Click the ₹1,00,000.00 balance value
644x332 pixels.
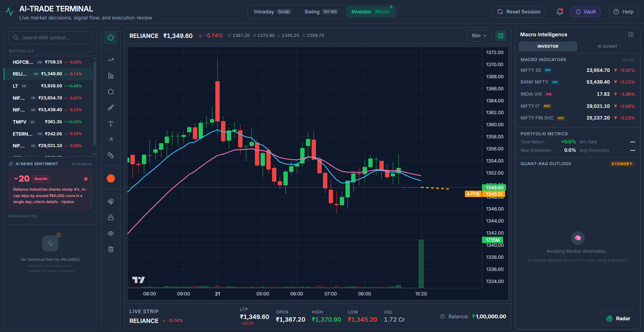tap(489, 316)
